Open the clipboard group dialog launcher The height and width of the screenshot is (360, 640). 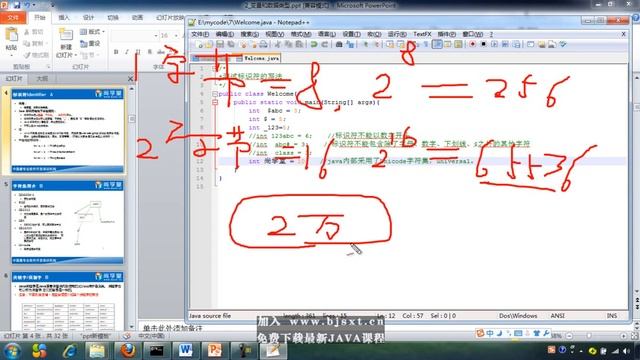point(49,67)
